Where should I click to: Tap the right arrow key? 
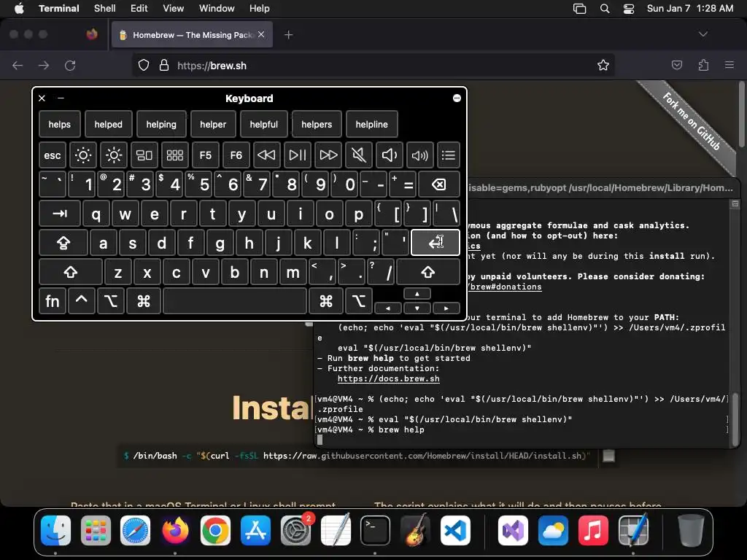click(446, 308)
